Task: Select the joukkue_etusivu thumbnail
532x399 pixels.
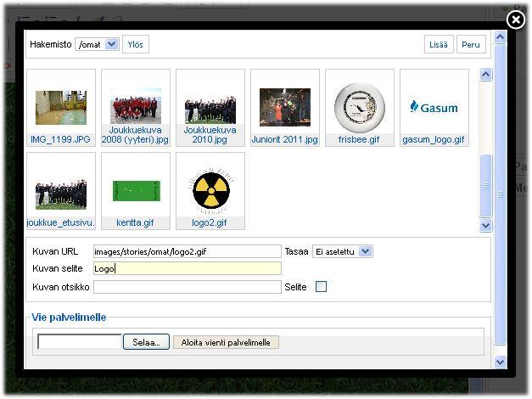Action: tap(61, 191)
